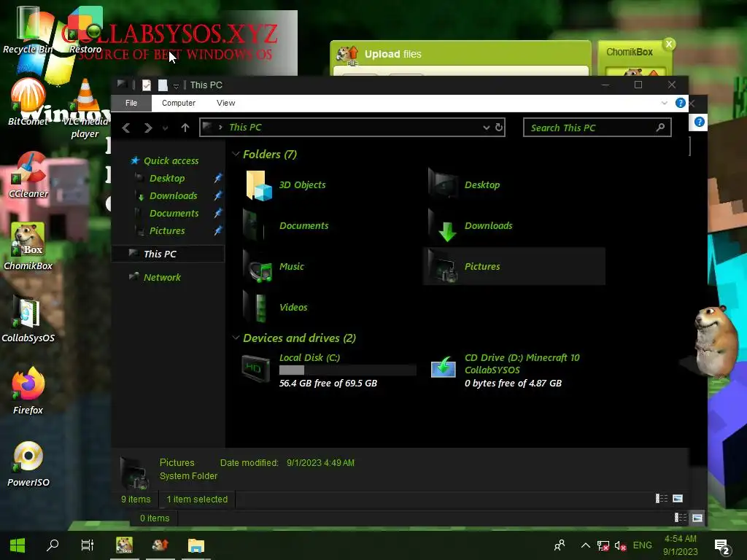The image size is (747, 560).
Task: Open CCleaner desktop icon
Action: (28, 175)
